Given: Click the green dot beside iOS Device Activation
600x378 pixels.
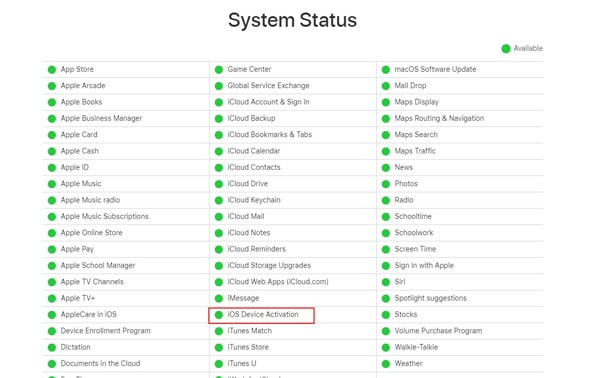Looking at the screenshot, I should click(x=219, y=315).
